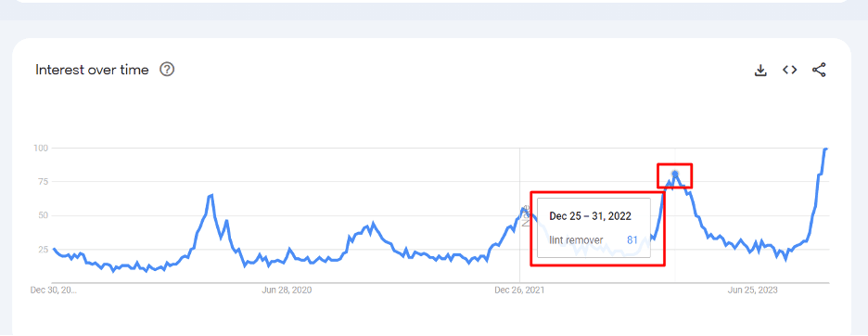The image size is (868, 336).
Task: Open the embed code icon
Action: pos(790,70)
